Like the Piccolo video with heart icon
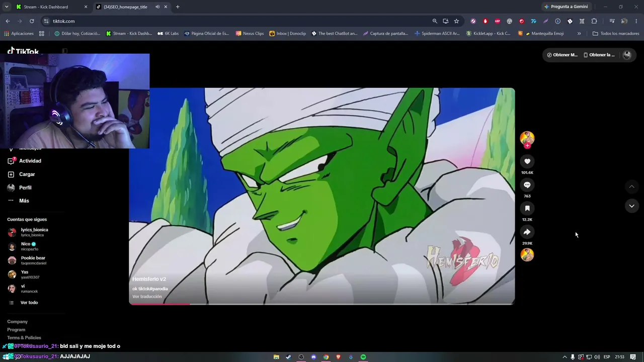644x362 pixels. tap(527, 161)
